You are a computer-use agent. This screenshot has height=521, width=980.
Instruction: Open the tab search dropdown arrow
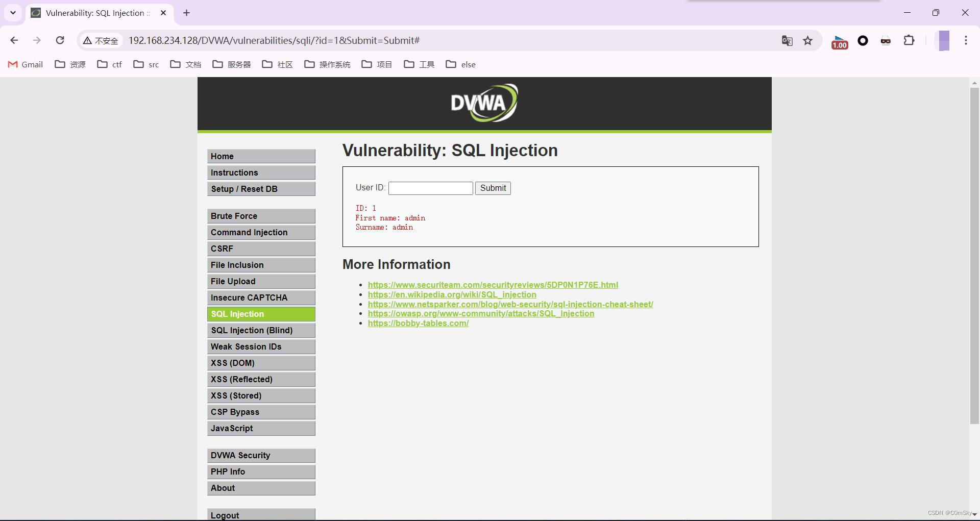(13, 13)
